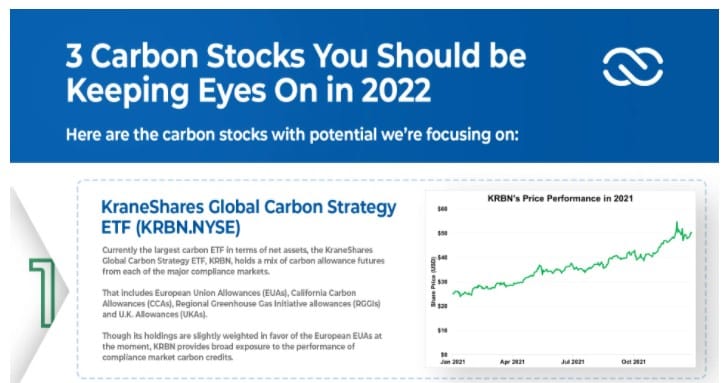Click the $60 y-axis value

[x=442, y=209]
